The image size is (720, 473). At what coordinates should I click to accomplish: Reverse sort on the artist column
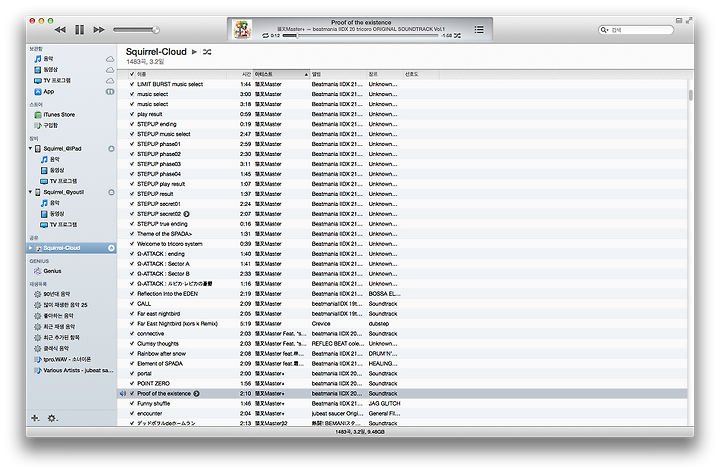(x=281, y=74)
